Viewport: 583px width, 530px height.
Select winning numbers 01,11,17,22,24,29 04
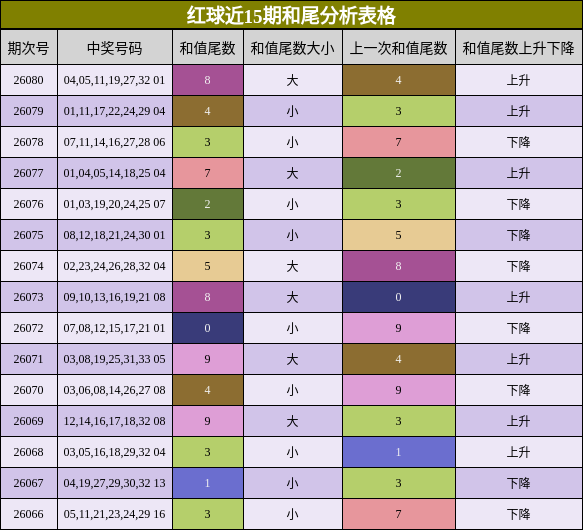115,111
